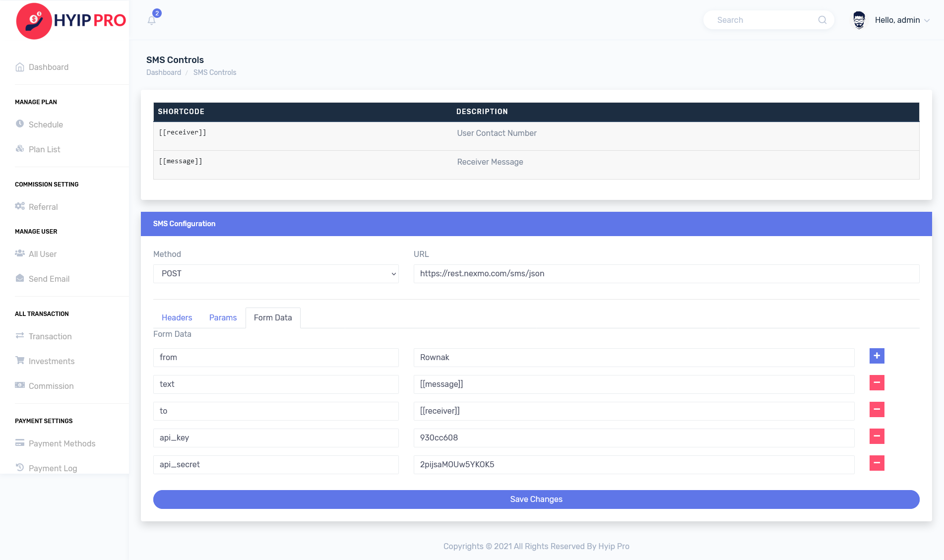Open the notification bell
Image resolution: width=944 pixels, height=560 pixels.
[x=152, y=20]
